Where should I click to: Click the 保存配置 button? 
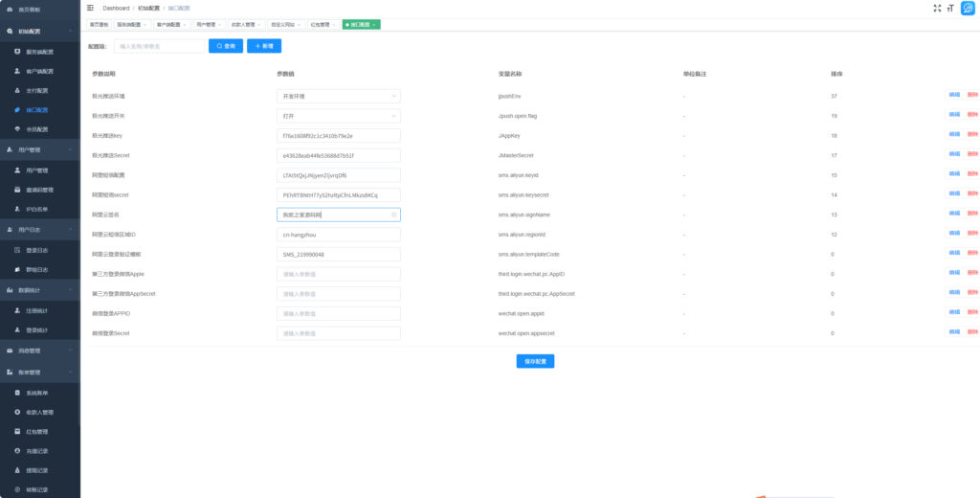(x=535, y=361)
